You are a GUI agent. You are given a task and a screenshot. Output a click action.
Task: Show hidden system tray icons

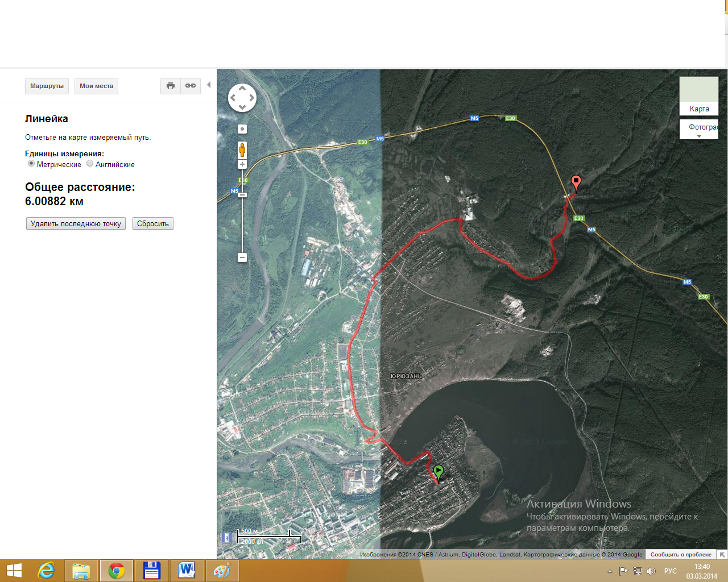click(x=610, y=571)
